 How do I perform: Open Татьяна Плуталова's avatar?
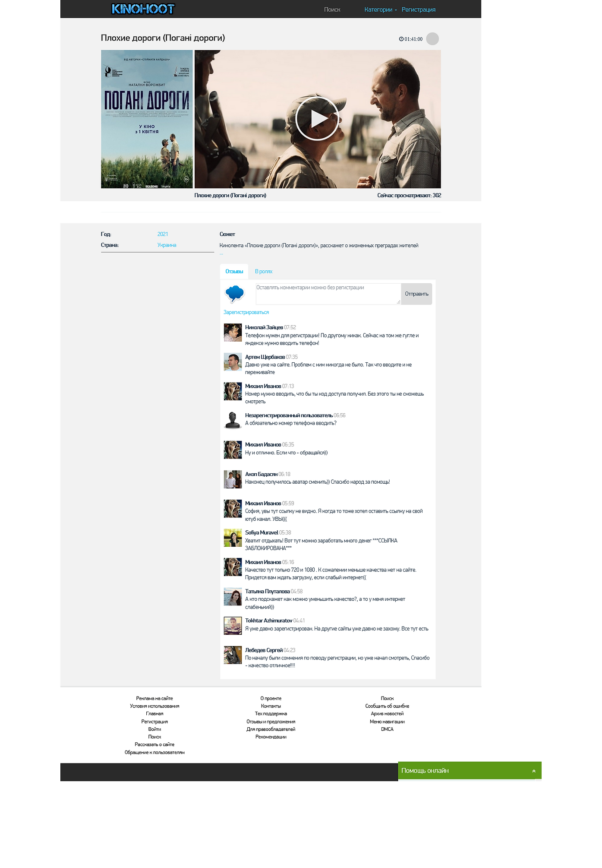(x=233, y=596)
